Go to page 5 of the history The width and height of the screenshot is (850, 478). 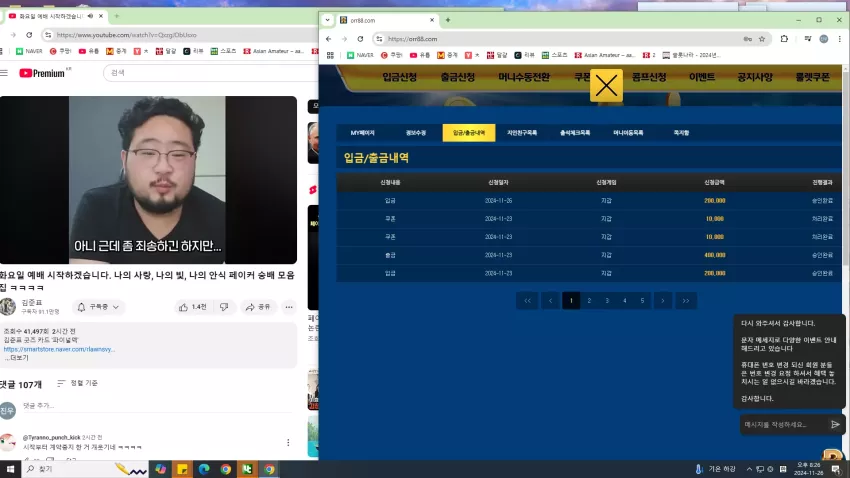[x=642, y=301]
